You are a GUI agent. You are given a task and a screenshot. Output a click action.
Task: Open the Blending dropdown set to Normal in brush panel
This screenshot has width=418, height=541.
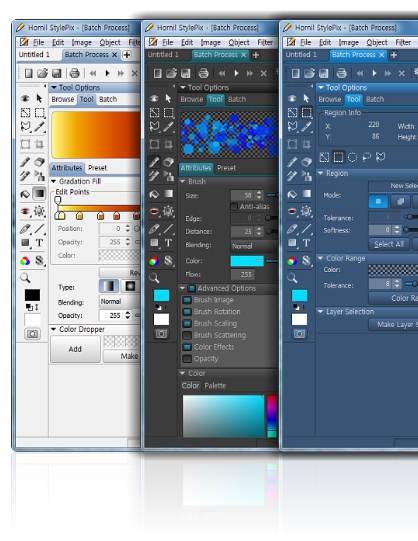click(x=254, y=246)
